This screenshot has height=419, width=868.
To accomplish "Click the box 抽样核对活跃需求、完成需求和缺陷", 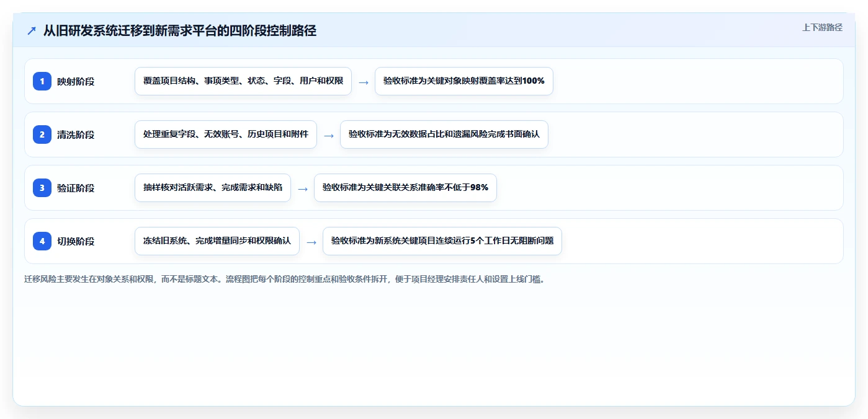I will pos(213,188).
